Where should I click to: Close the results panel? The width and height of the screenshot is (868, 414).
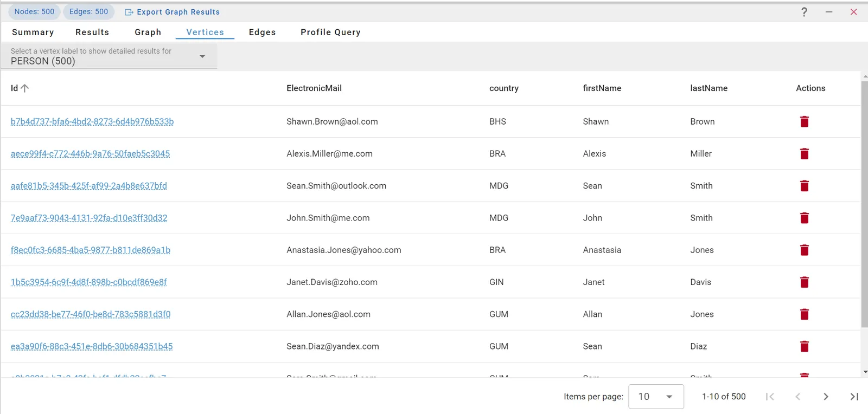coord(853,12)
